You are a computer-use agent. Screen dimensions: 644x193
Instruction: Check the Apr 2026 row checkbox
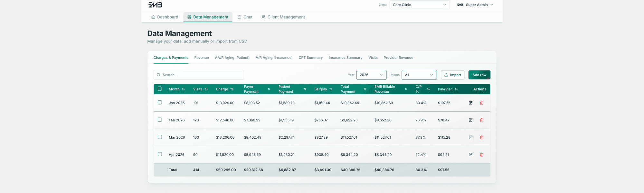160,154
